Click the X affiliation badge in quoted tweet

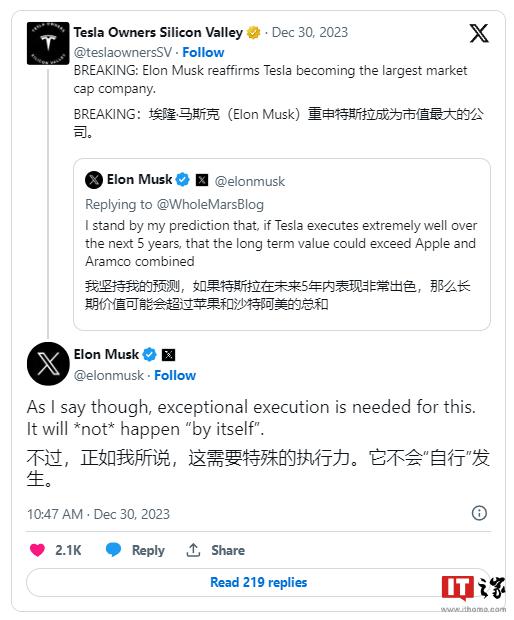(x=202, y=180)
